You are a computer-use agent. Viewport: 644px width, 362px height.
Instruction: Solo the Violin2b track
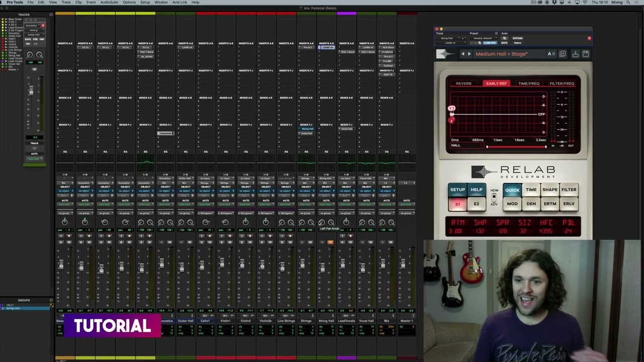coord(262,242)
